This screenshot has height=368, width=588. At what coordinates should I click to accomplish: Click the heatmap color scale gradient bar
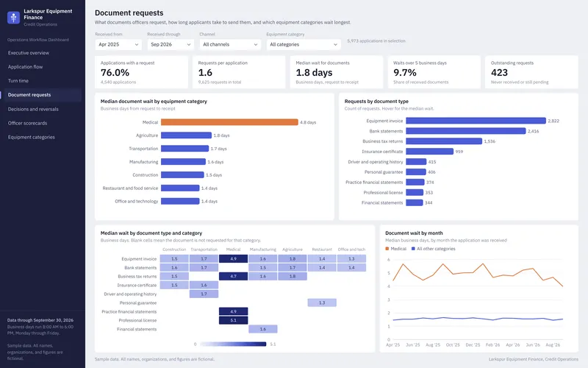coord(233,344)
